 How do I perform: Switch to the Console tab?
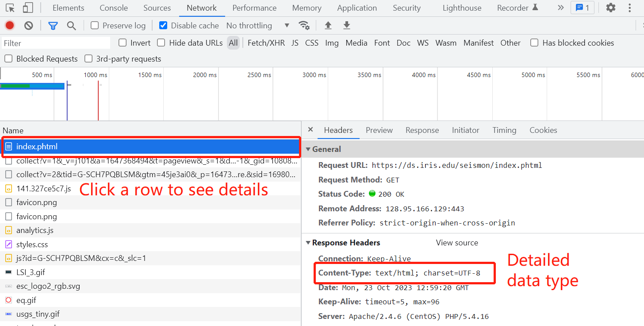click(114, 8)
